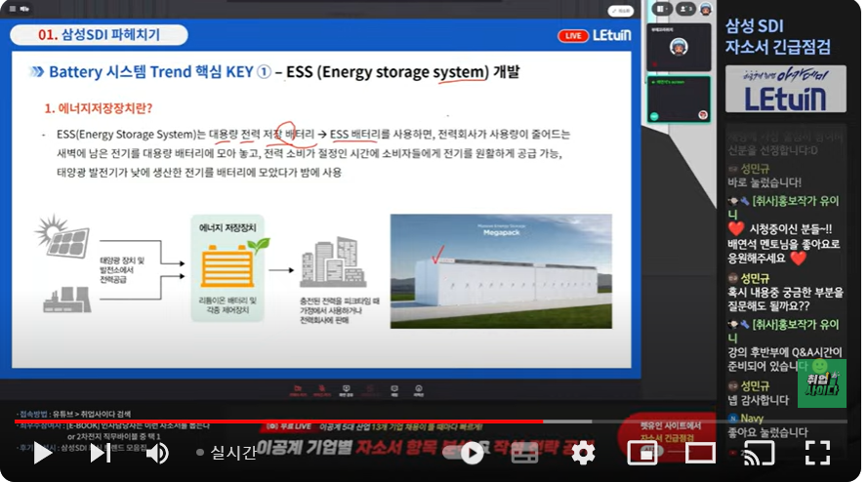Open the menu at top-left of window
868x482 pixels.
16,8
